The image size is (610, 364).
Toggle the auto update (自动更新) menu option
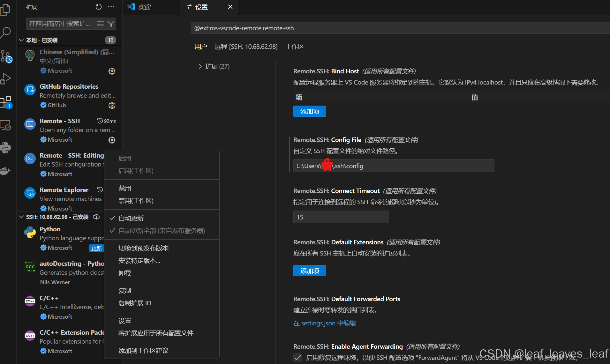coord(131,218)
